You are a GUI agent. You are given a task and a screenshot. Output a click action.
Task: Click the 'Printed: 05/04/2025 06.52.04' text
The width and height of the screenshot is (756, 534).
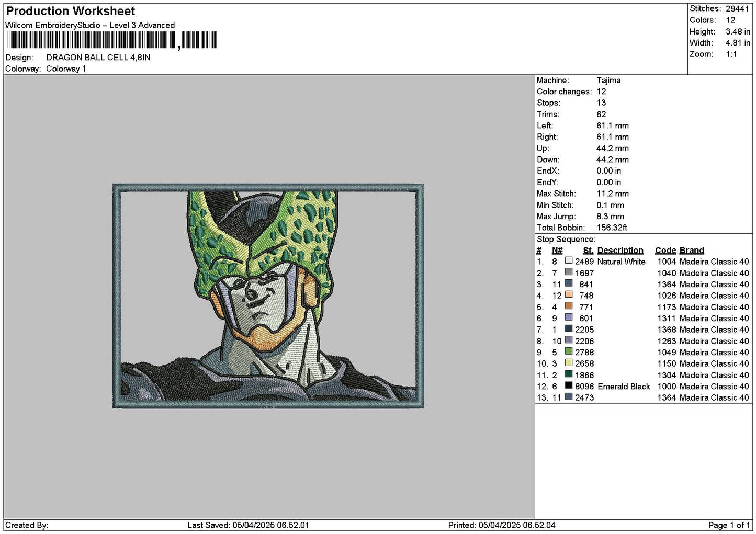click(x=502, y=525)
